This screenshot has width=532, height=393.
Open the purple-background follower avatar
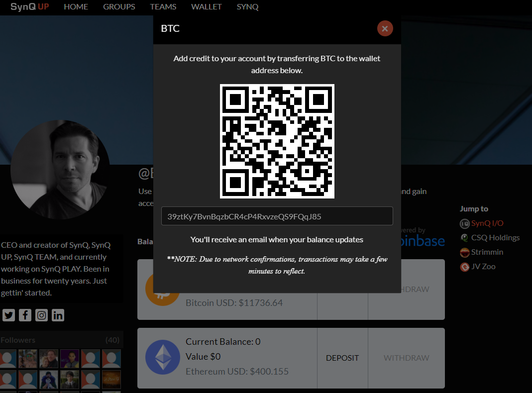(70, 359)
